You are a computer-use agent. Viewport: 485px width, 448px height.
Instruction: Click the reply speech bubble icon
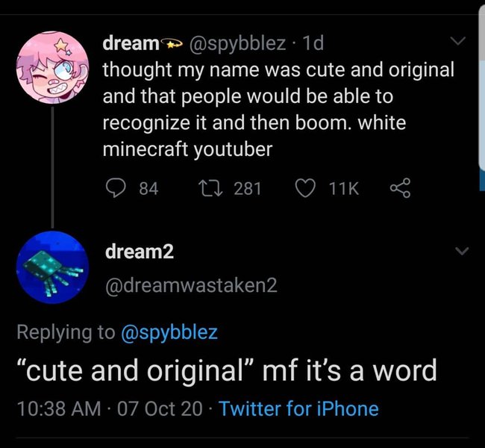click(x=113, y=188)
